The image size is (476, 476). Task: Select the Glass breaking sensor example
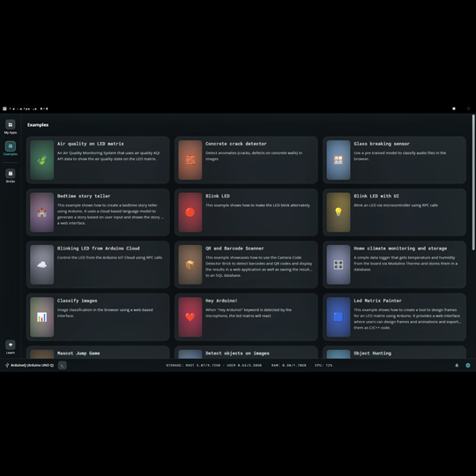394,160
